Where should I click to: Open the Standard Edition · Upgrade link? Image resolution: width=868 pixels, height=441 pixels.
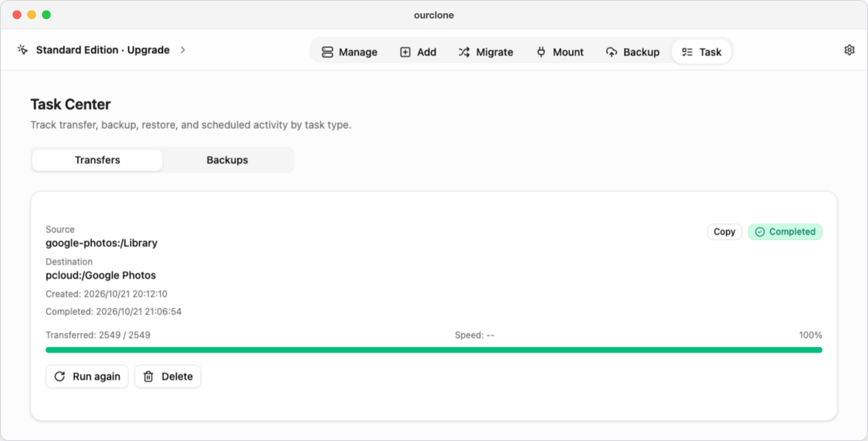(x=102, y=50)
